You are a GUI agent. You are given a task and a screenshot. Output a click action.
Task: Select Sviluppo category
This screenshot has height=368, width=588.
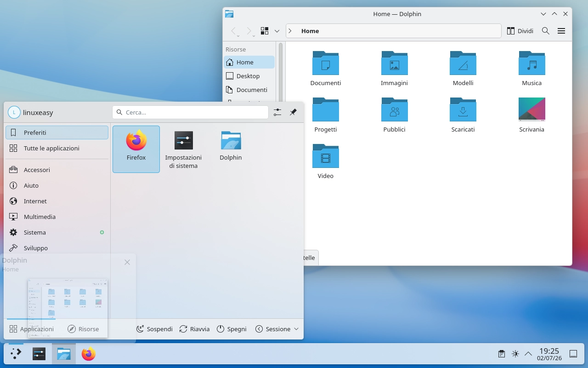(x=57, y=248)
